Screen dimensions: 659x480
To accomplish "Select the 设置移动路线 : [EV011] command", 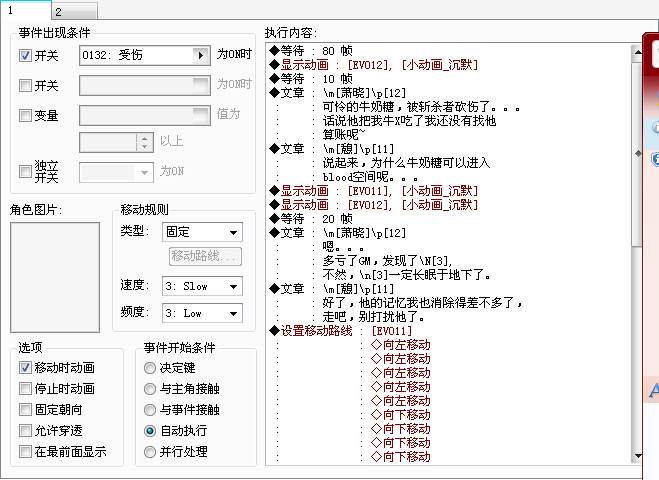I will 341,331.
